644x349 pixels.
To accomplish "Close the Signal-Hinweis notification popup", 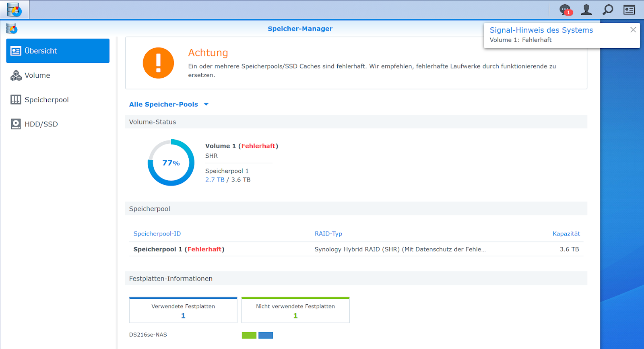I will coord(633,30).
